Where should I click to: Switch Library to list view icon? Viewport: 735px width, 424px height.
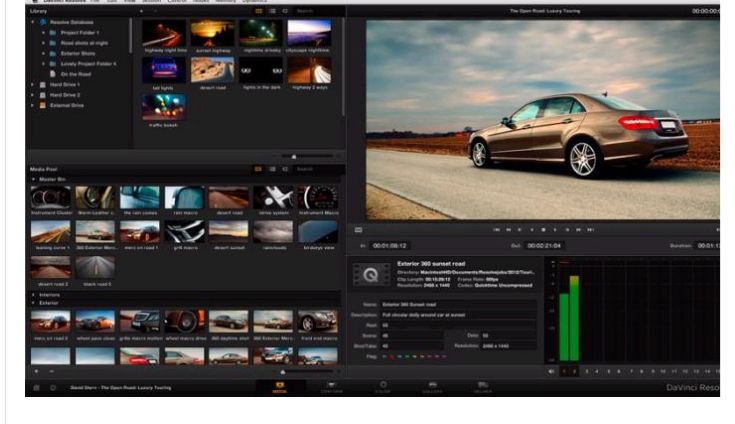point(272,12)
